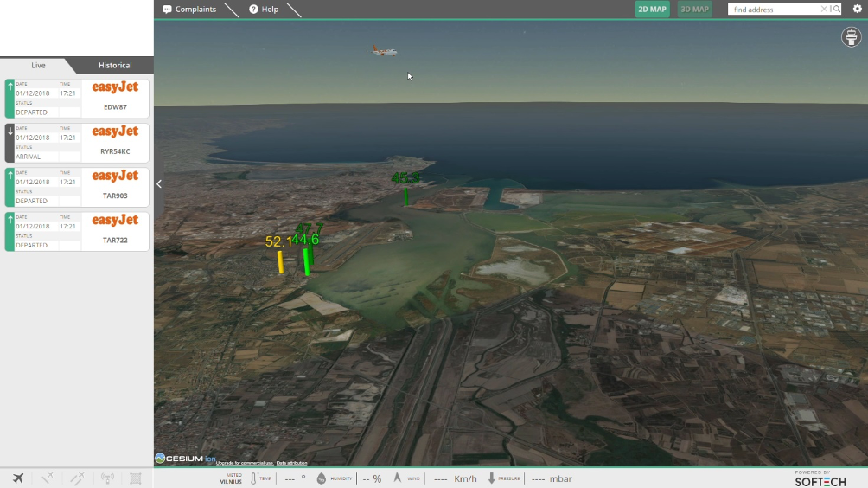This screenshot has width=868, height=488.
Task: Click the square area icon in bottom toolbar
Action: [136, 478]
